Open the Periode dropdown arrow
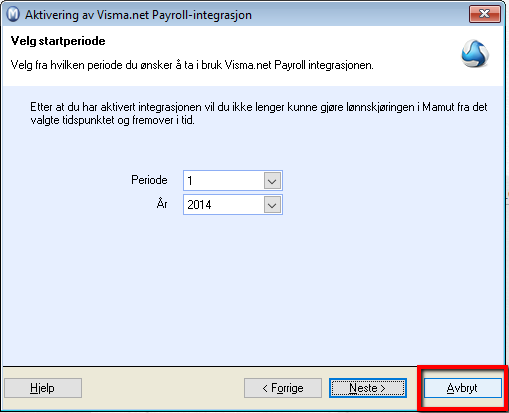The height and width of the screenshot is (413, 509). [272, 181]
